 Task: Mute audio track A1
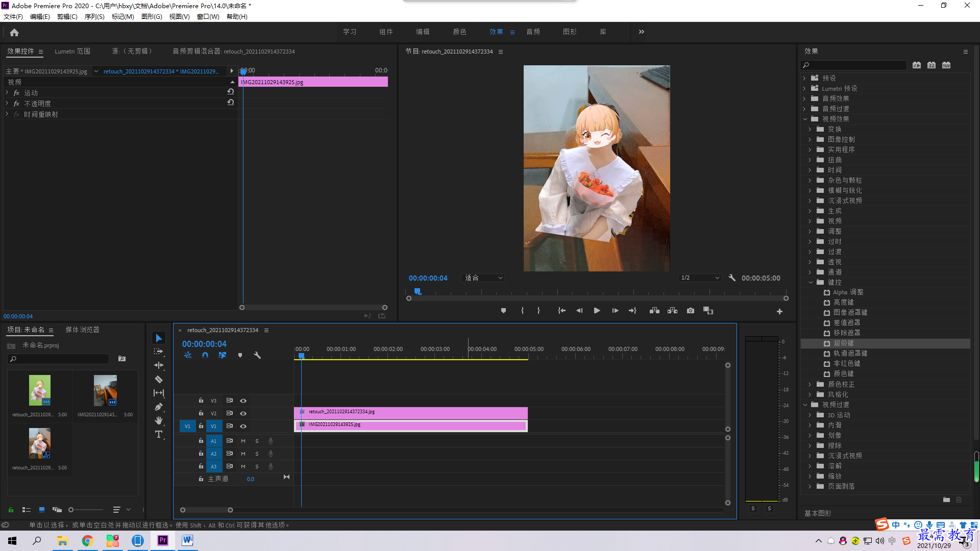(x=243, y=441)
